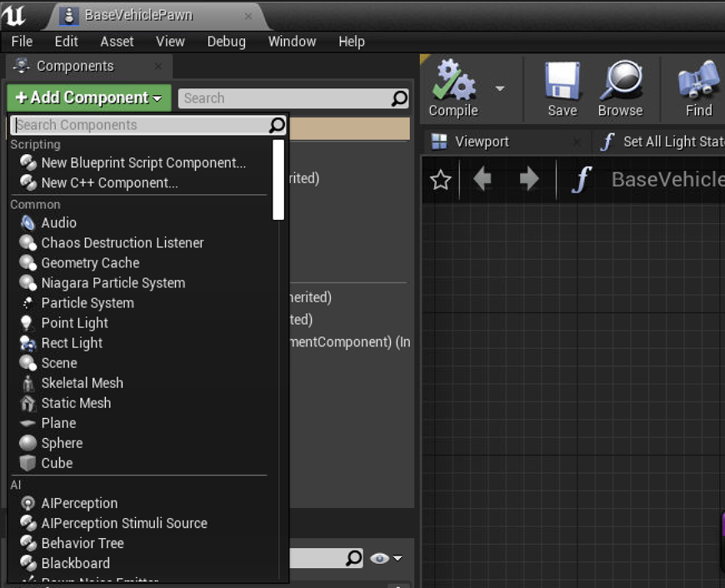Screen dimensions: 725x588
Task: Click the function icon beside BaseVehicle breadcrumb
Action: pos(582,179)
